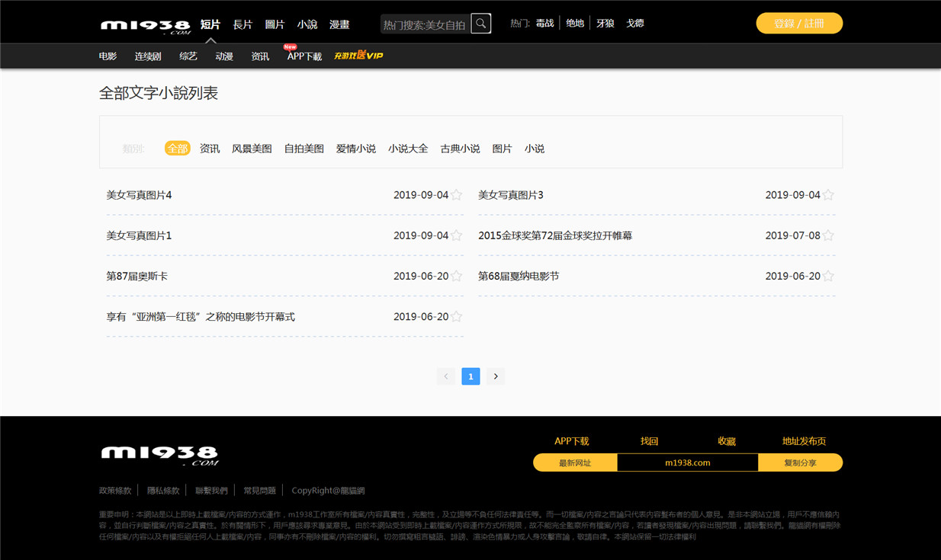Filter by category 小说
The width and height of the screenshot is (941, 560).
coord(535,149)
